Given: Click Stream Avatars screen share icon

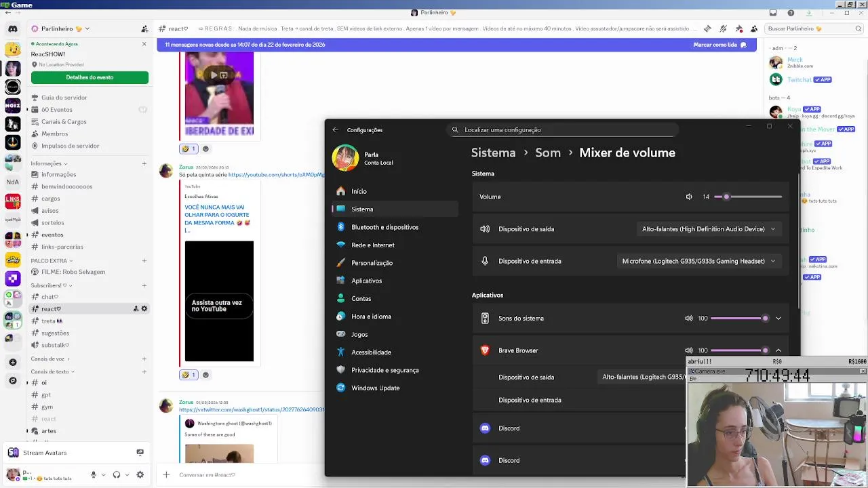Looking at the screenshot, I should point(140,453).
